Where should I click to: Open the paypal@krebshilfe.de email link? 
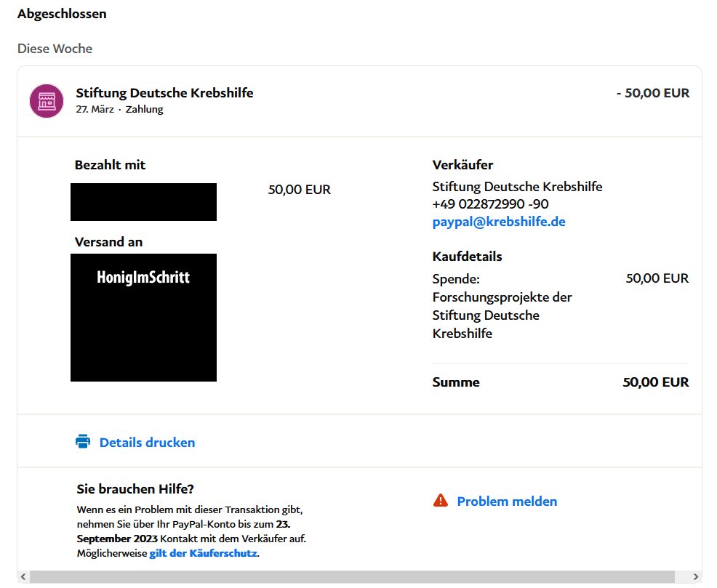(498, 222)
